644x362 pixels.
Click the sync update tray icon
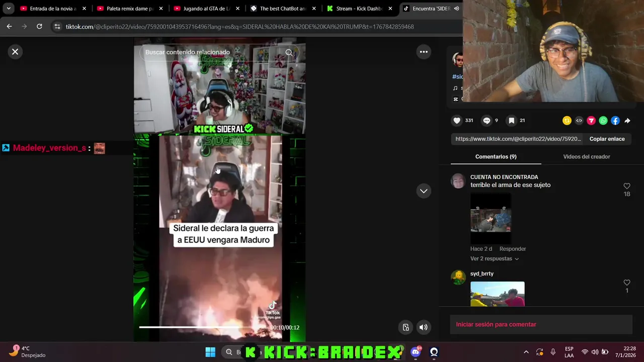click(539, 352)
